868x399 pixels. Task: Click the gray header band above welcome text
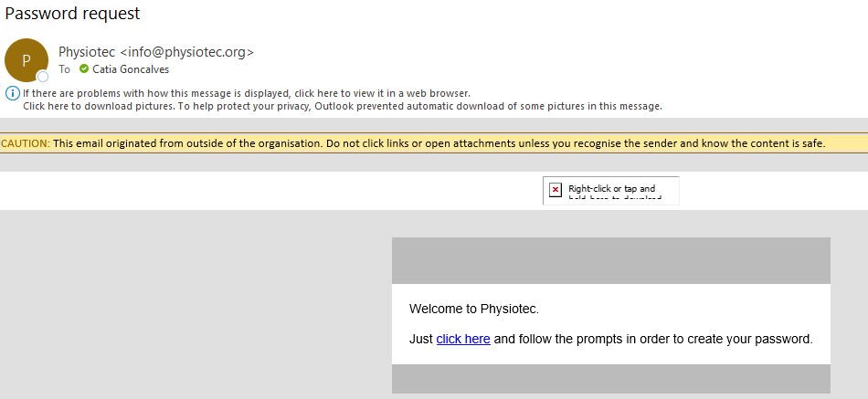610,260
